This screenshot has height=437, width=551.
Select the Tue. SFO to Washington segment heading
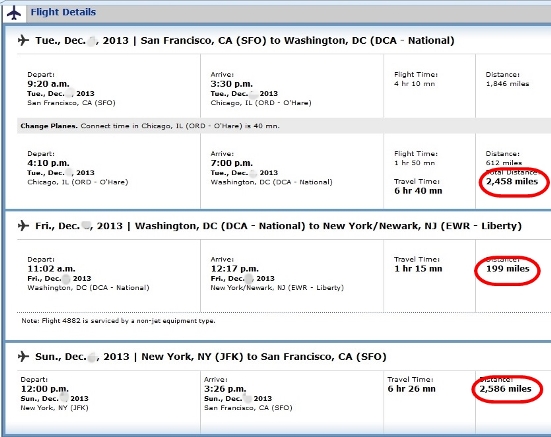[x=245, y=41]
